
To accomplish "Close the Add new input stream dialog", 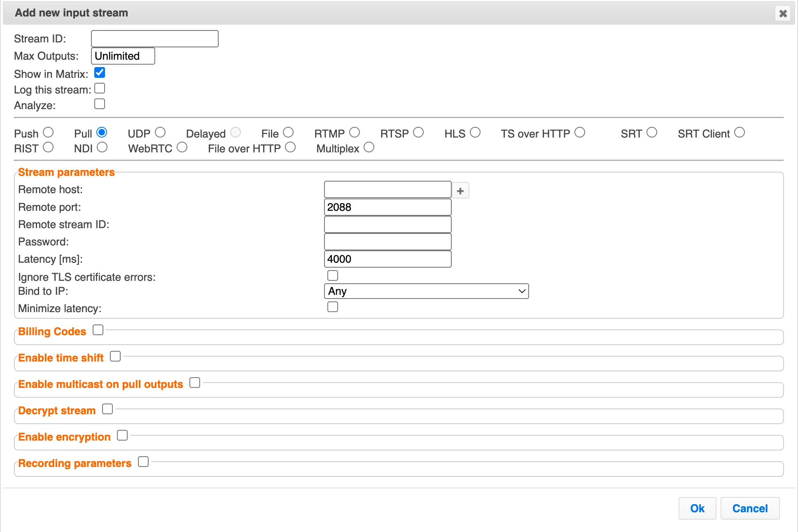I will coord(783,13).
